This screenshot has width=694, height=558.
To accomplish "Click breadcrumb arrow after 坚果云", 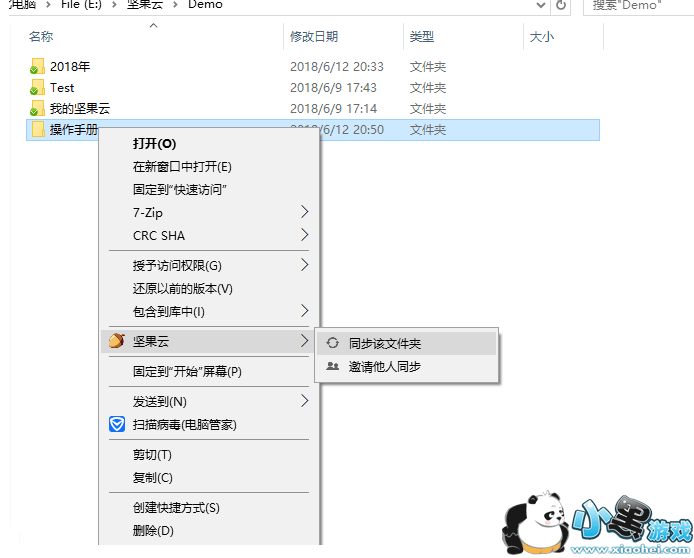I will click(x=175, y=5).
